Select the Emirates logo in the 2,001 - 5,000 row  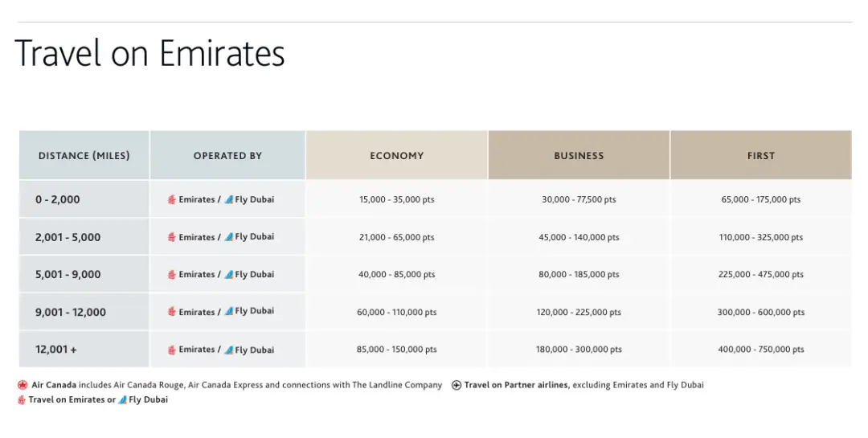172,237
